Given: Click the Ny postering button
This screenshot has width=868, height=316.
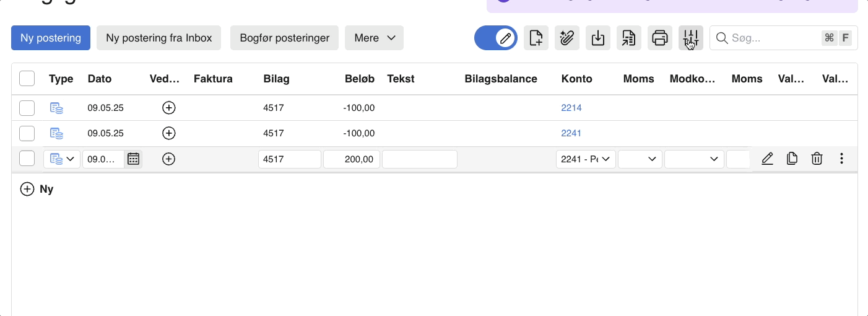Looking at the screenshot, I should click(x=51, y=38).
